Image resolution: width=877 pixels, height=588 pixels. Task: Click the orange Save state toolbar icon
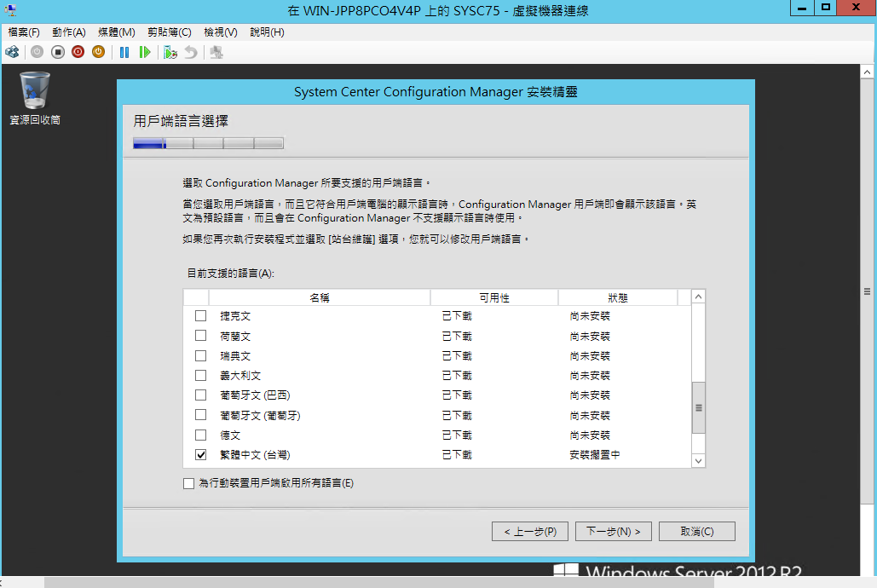coord(99,52)
